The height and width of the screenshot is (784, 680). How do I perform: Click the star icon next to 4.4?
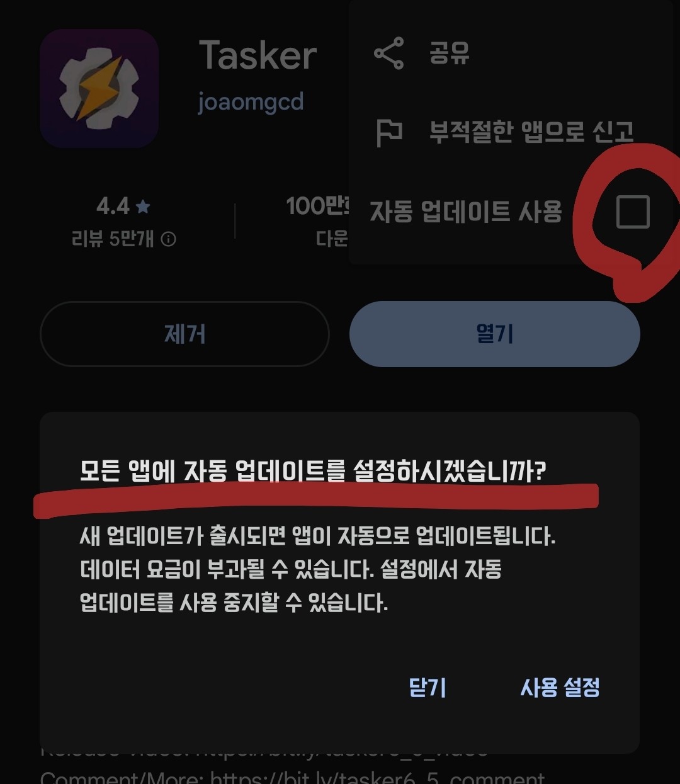tap(143, 206)
